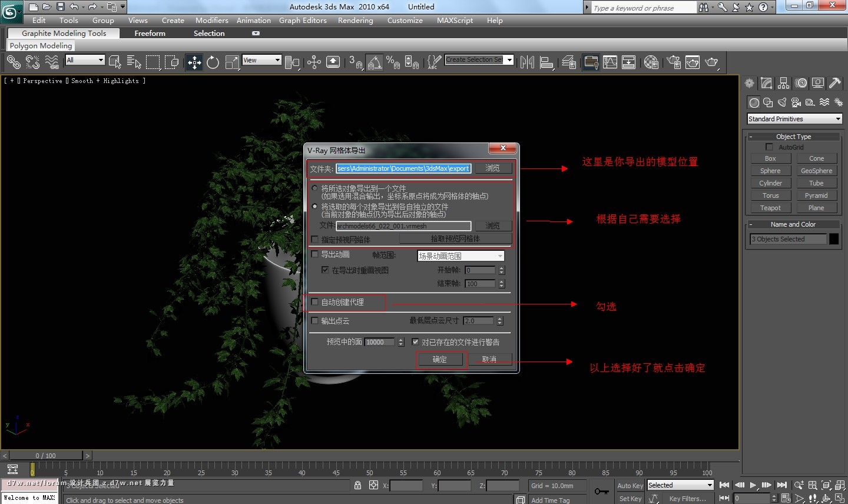Activate the Select Object tool
848x504 pixels.
(115, 62)
